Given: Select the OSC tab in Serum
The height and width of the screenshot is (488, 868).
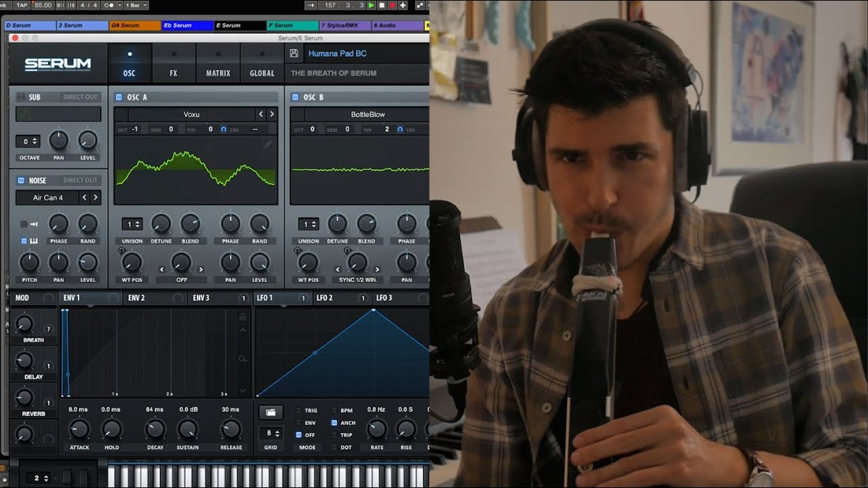Looking at the screenshot, I should pos(129,62).
